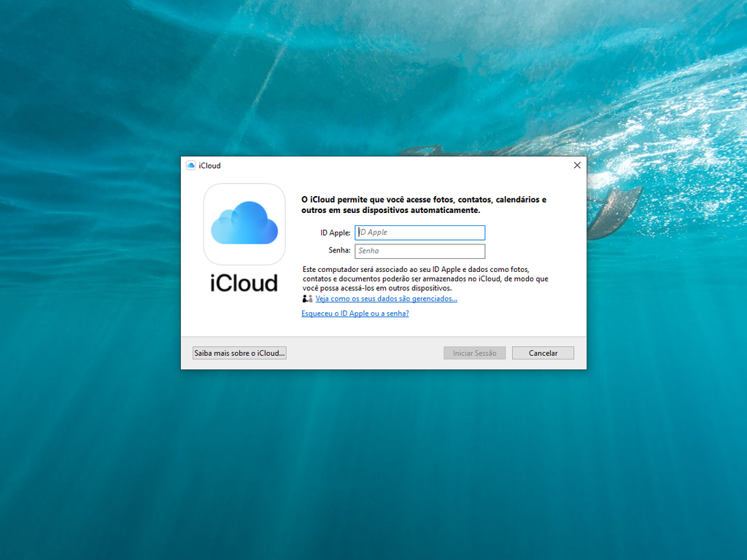Click the bold 'O iCloud permite' heading
Image resolution: width=747 pixels, height=560 pixels.
pyautogui.click(x=424, y=205)
